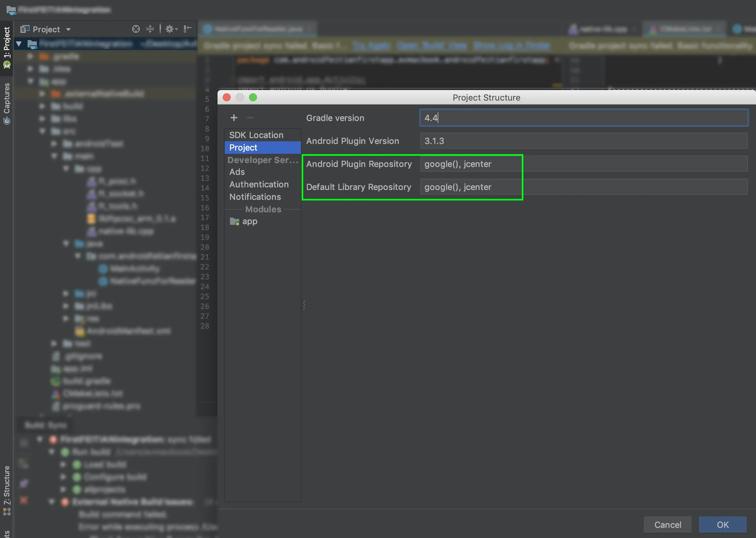This screenshot has width=756, height=538.
Task: Click the plus icon to add module
Action: [x=234, y=118]
